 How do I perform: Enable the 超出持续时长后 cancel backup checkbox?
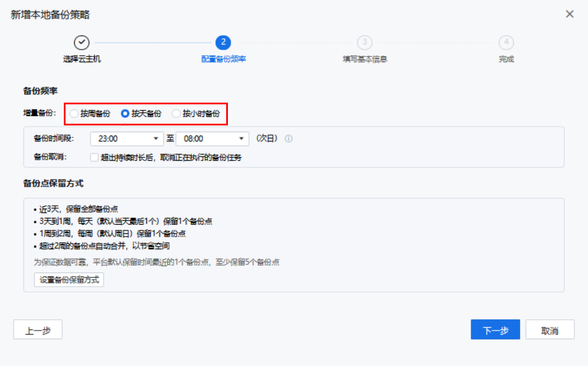point(95,157)
